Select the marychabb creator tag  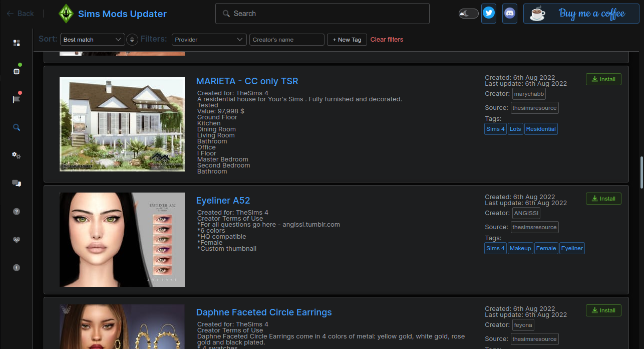(529, 94)
